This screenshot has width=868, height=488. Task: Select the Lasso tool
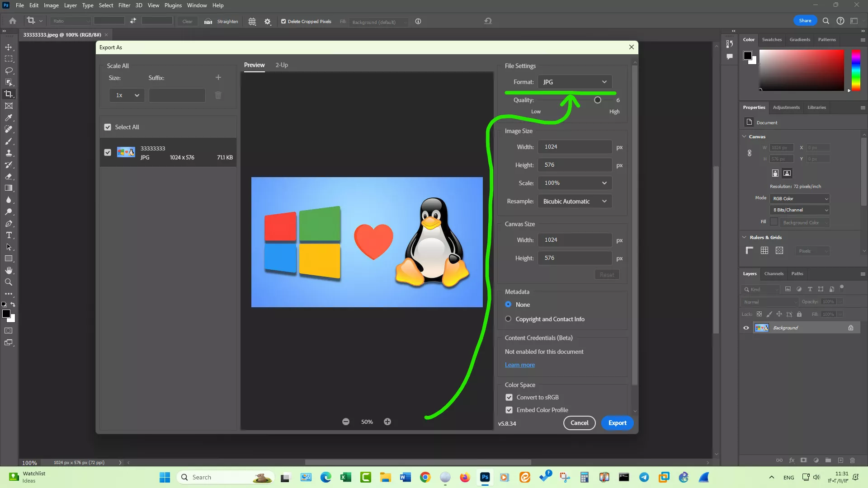point(9,70)
